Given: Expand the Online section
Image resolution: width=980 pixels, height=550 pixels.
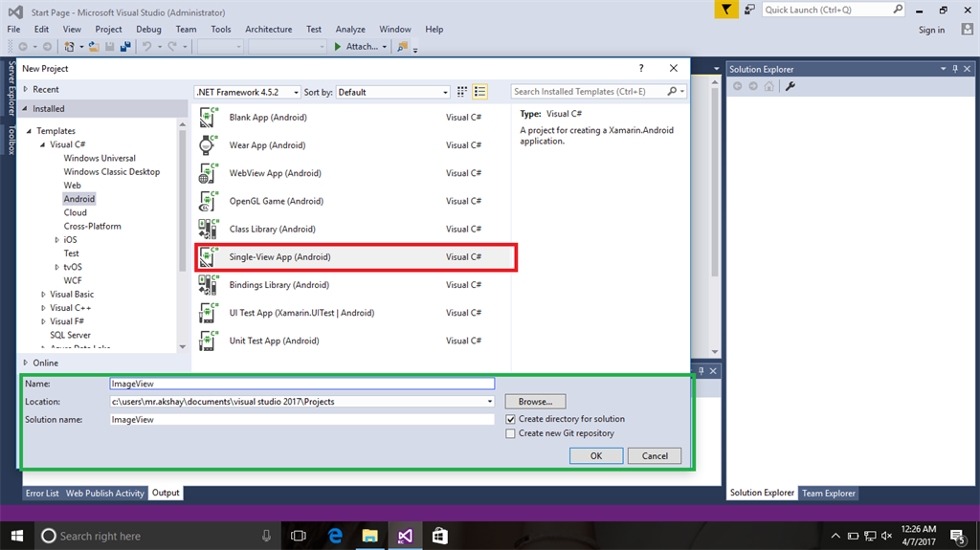Looking at the screenshot, I should 26,363.
